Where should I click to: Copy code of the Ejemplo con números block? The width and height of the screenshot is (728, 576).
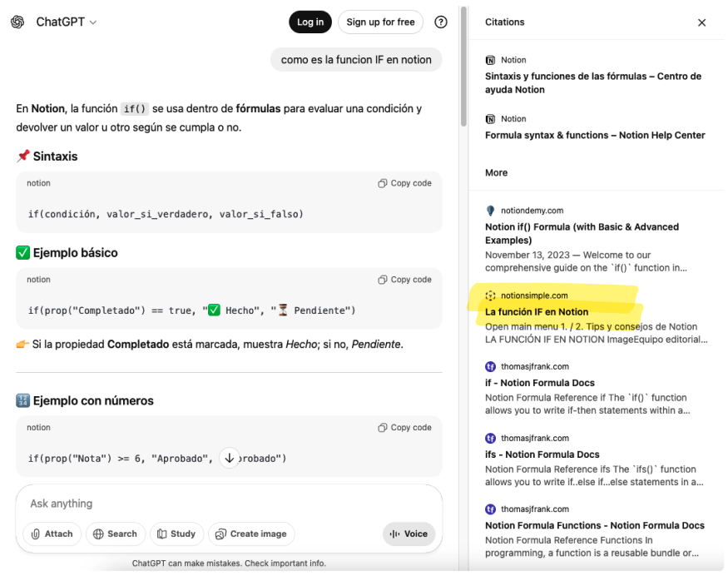click(404, 428)
